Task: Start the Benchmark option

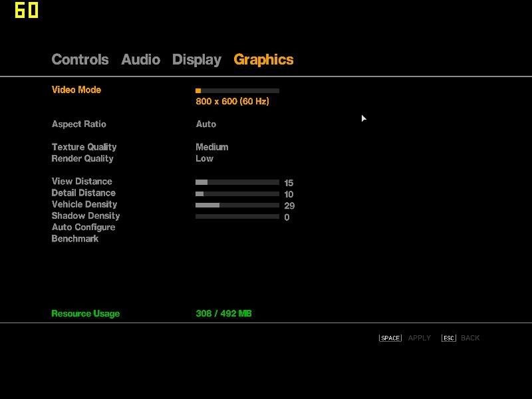Action: pyautogui.click(x=75, y=239)
